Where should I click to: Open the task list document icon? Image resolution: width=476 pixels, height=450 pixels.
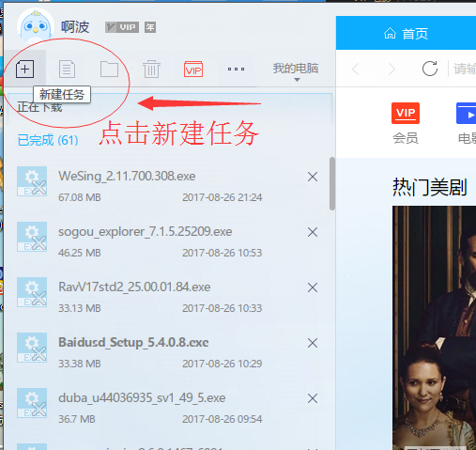click(67, 69)
